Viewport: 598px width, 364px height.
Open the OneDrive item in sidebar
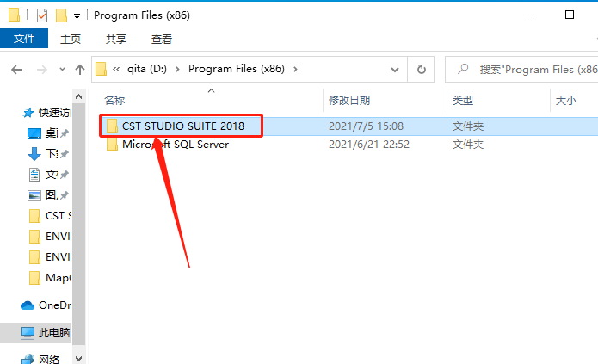coord(46,305)
